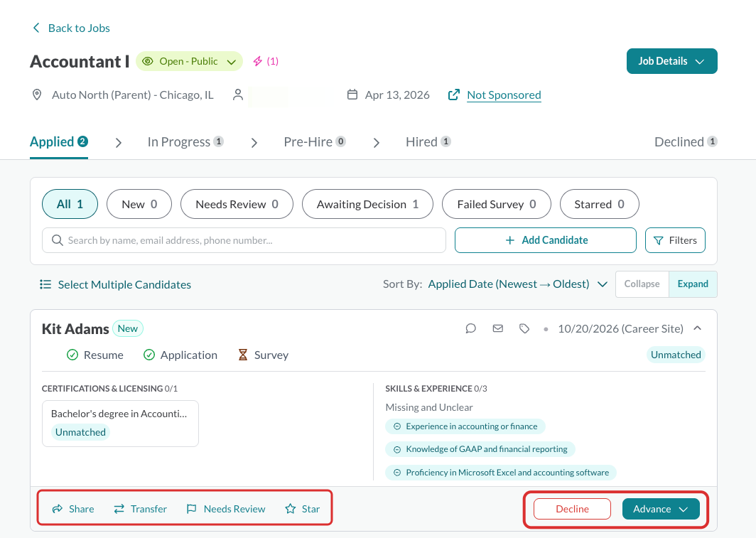Open the Open - Public status dropdown

(189, 61)
